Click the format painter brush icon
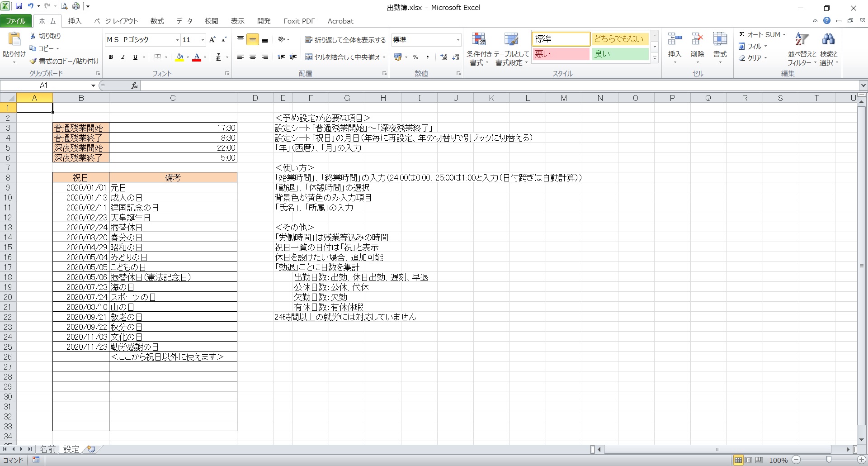Screen dimensions: 868x466 33,61
